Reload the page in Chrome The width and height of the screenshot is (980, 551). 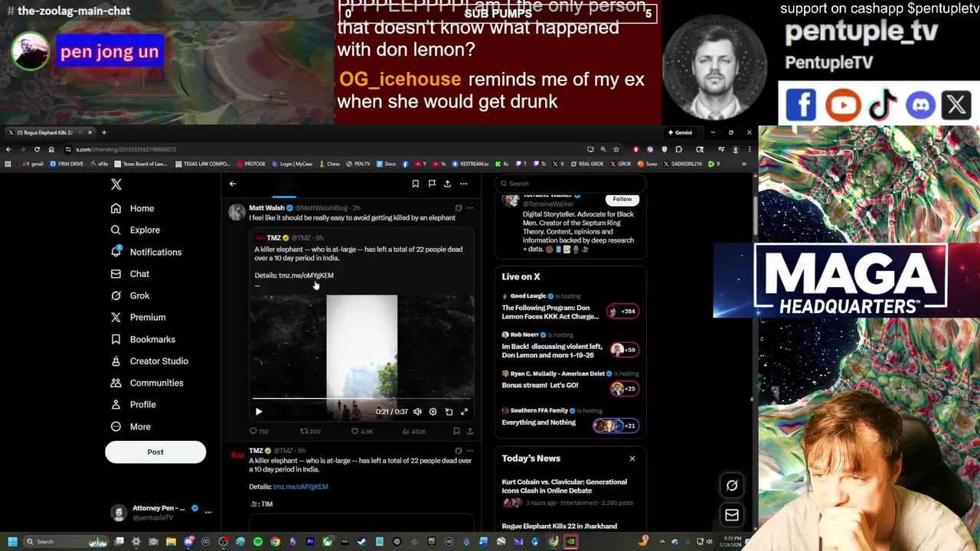coord(37,149)
